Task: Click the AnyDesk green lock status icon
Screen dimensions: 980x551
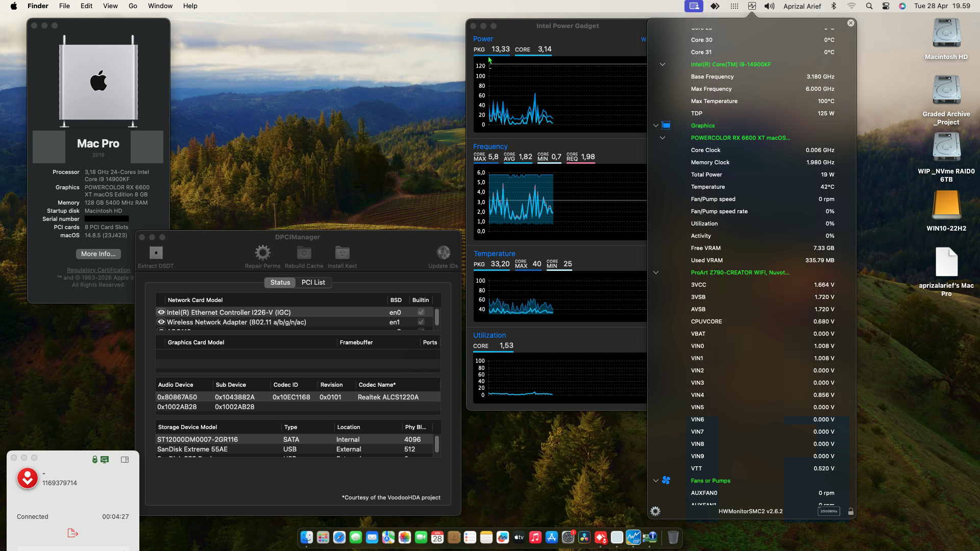Action: (x=94, y=460)
